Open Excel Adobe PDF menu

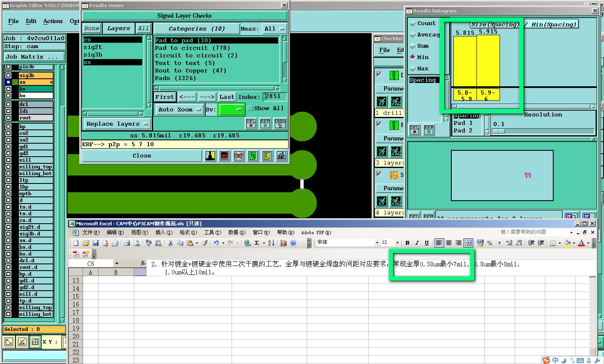coord(316,232)
